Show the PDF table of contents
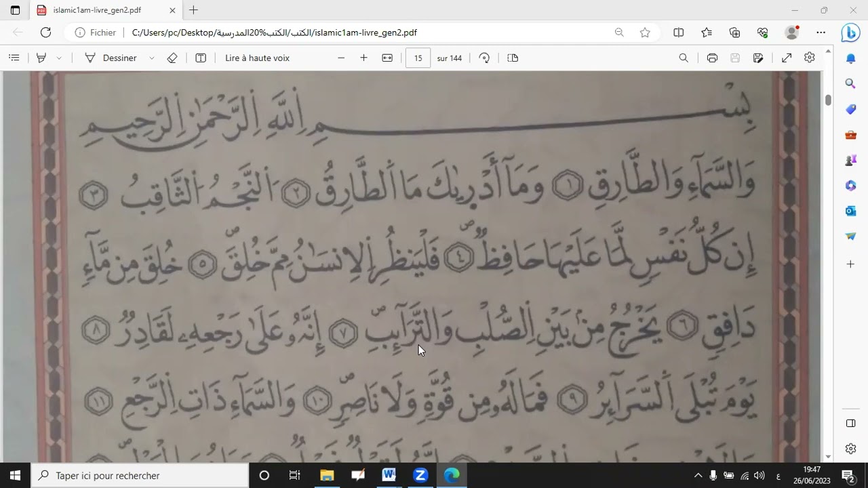 pyautogui.click(x=14, y=58)
